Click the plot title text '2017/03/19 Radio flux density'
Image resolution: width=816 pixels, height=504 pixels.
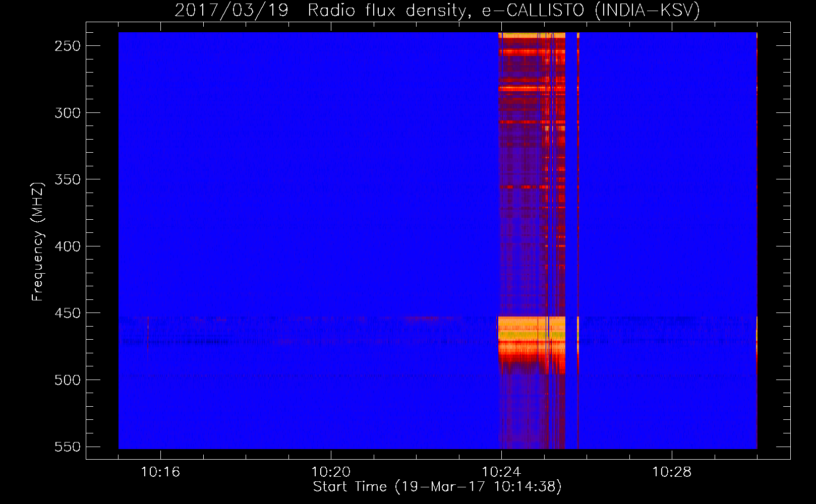click(320, 10)
